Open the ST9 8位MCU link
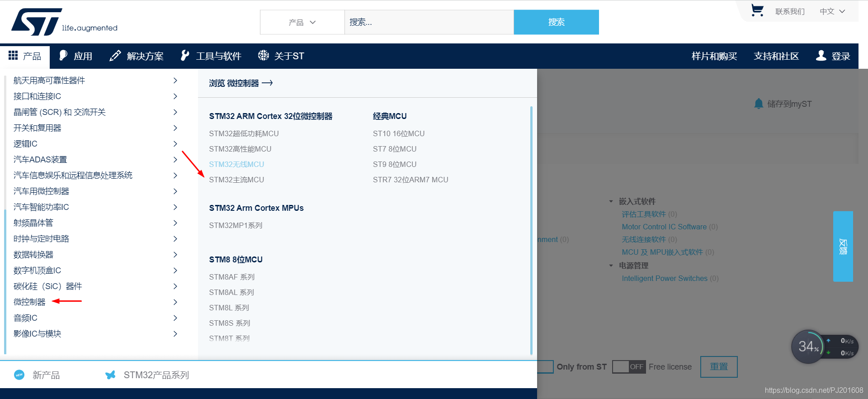Image resolution: width=868 pixels, height=399 pixels. 395,164
